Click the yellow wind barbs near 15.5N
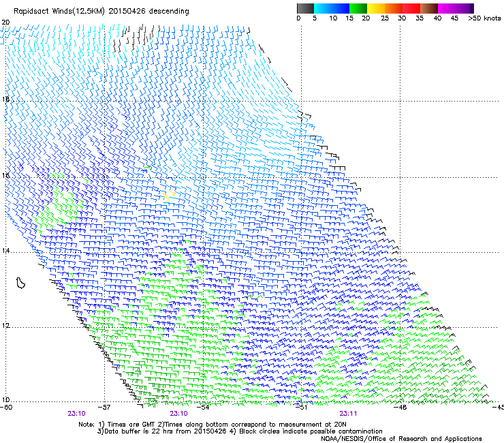This screenshot has width=504, height=443. [x=170, y=196]
